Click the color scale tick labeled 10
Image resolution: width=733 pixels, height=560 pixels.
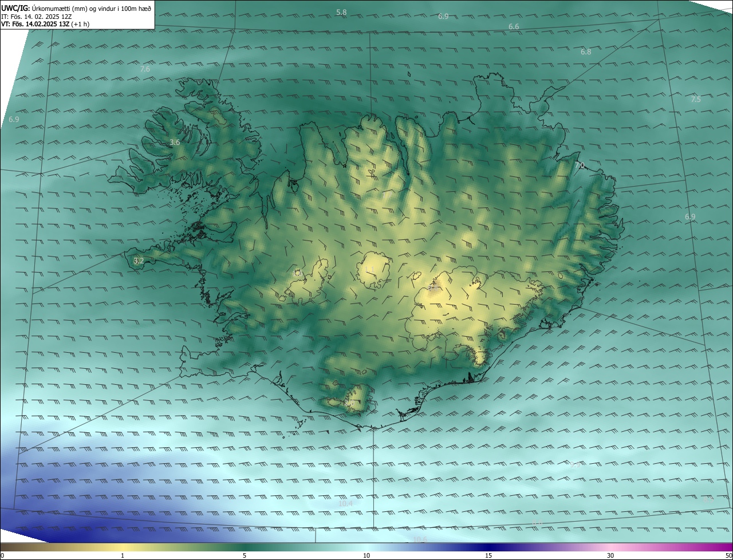click(366, 555)
